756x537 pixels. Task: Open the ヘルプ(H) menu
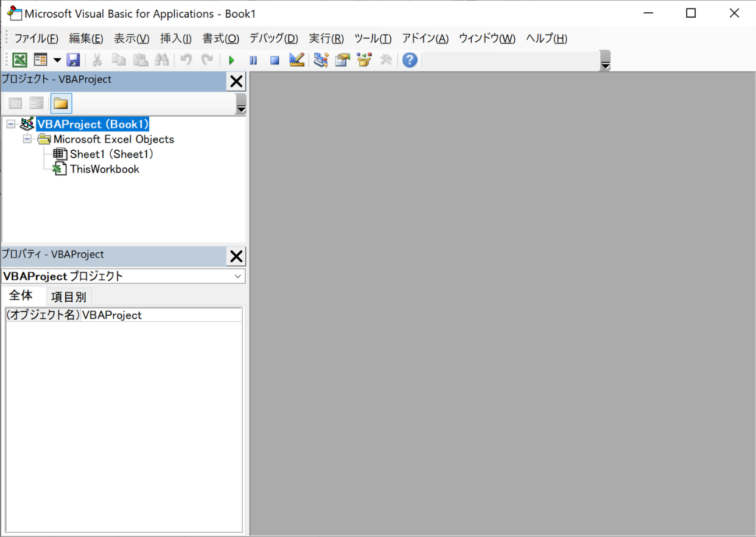[546, 38]
